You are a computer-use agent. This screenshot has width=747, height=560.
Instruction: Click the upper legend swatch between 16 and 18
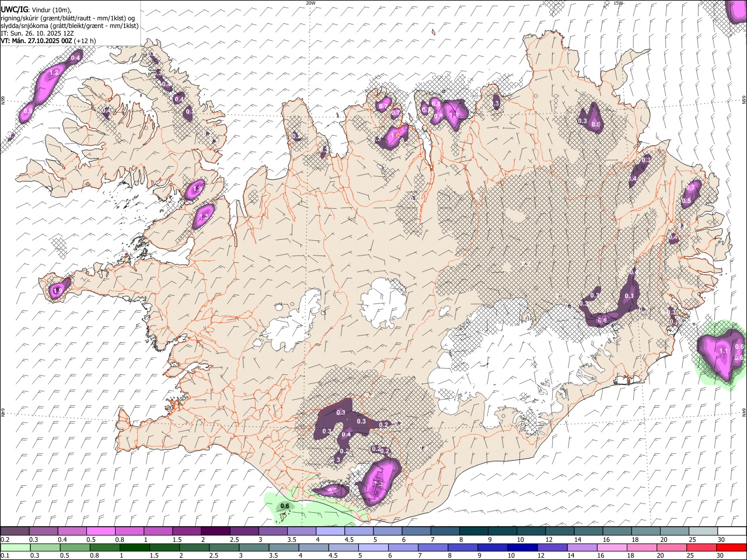pos(617,531)
